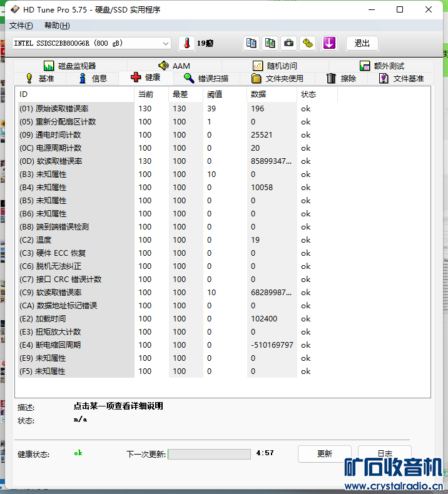
Task: Select the (C7) 接口 CRC 错误计数 row
Action: click(178, 280)
